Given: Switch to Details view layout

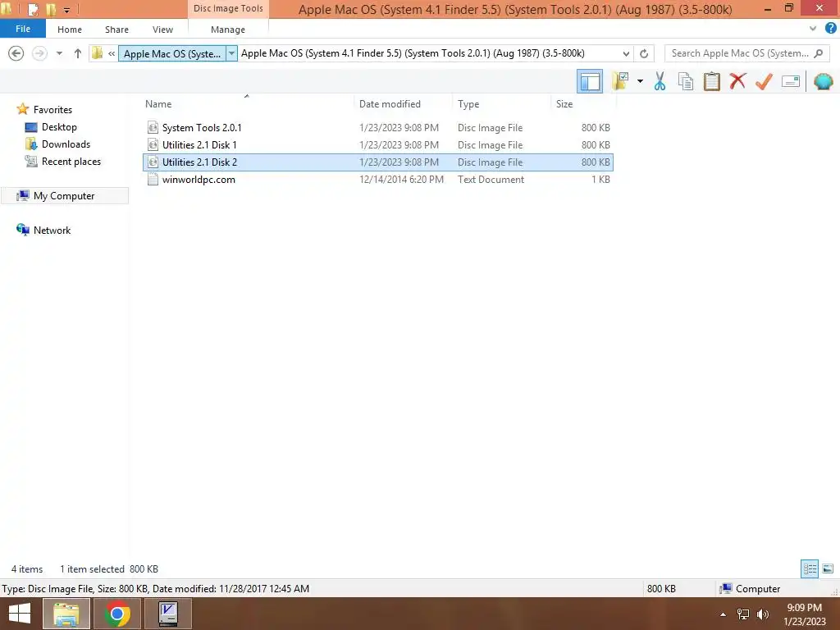Looking at the screenshot, I should (x=810, y=568).
